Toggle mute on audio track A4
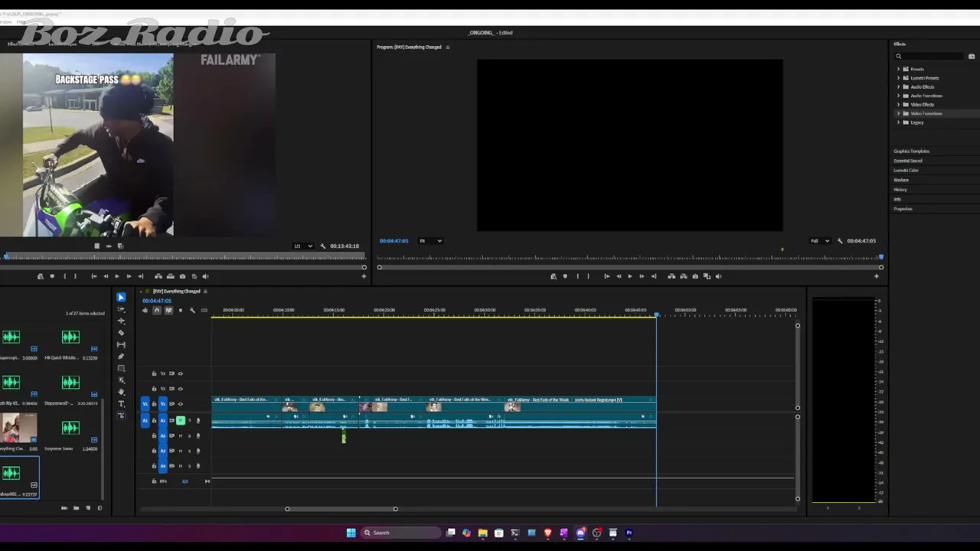The width and height of the screenshot is (980, 551). click(181, 466)
